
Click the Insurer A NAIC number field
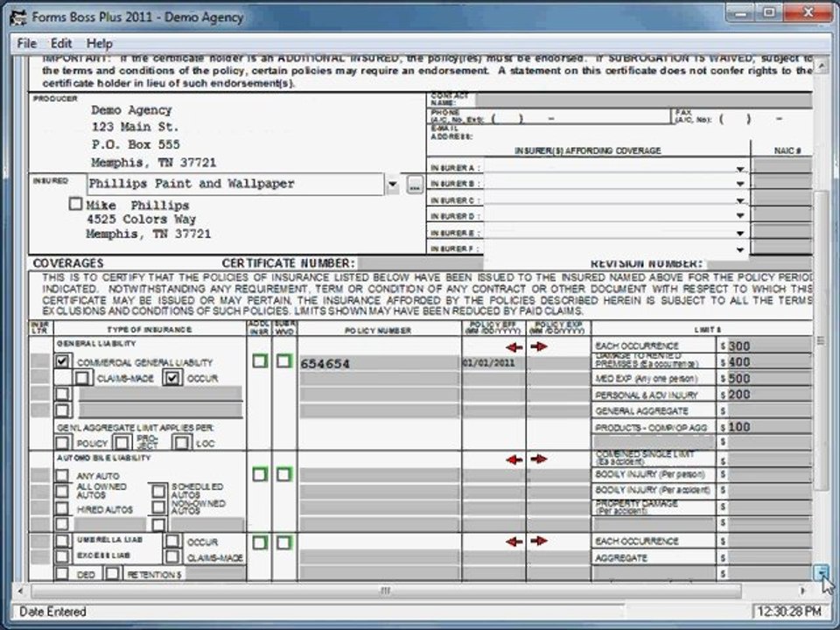coord(782,166)
